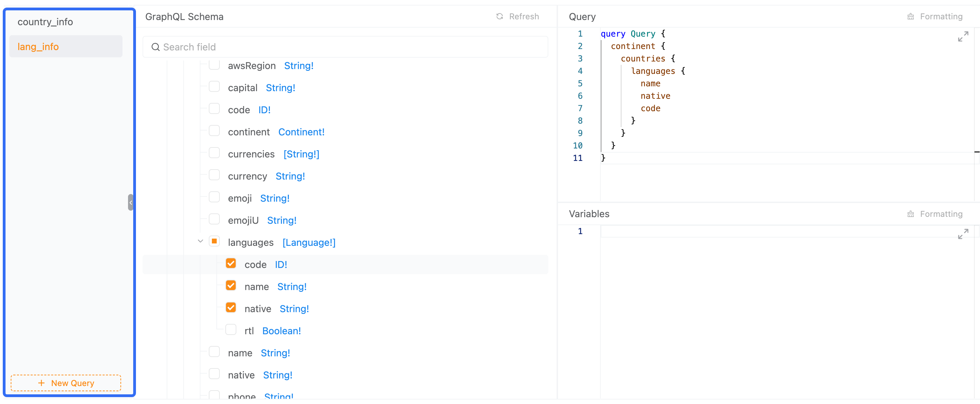This screenshot has width=980, height=404.
Task: Click the [Language!] type link
Action: click(x=309, y=242)
